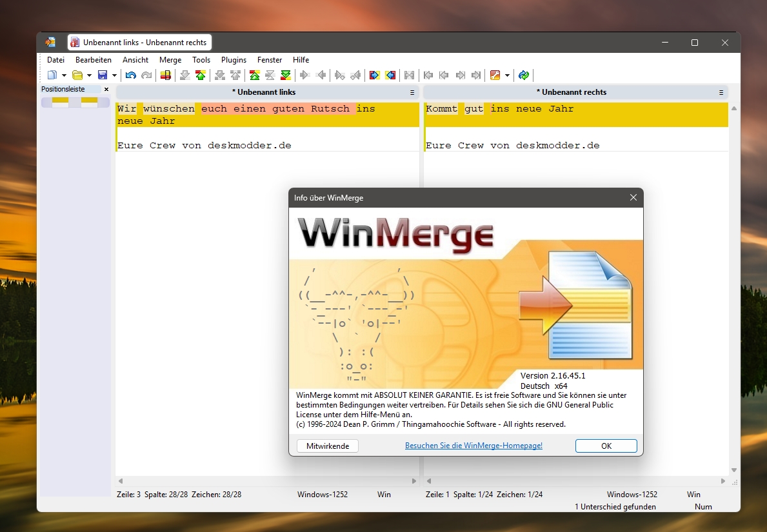This screenshot has width=767, height=532.
Task: Open the Merge menu
Action: pyautogui.click(x=170, y=60)
